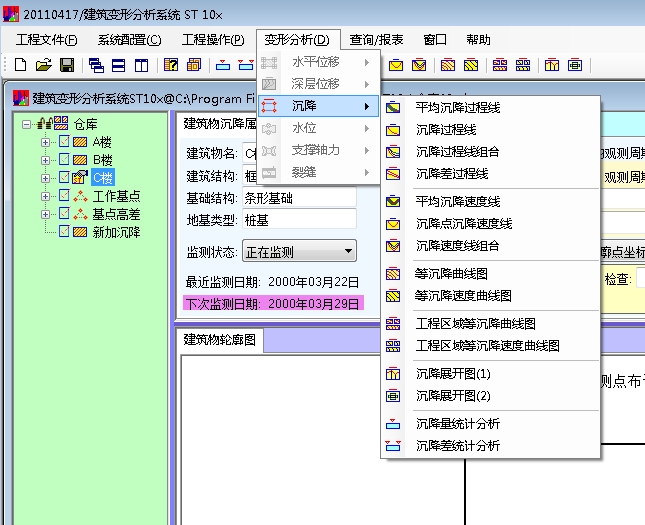Click the orange building toolbar icon
The image size is (645, 525).
pos(194,65)
